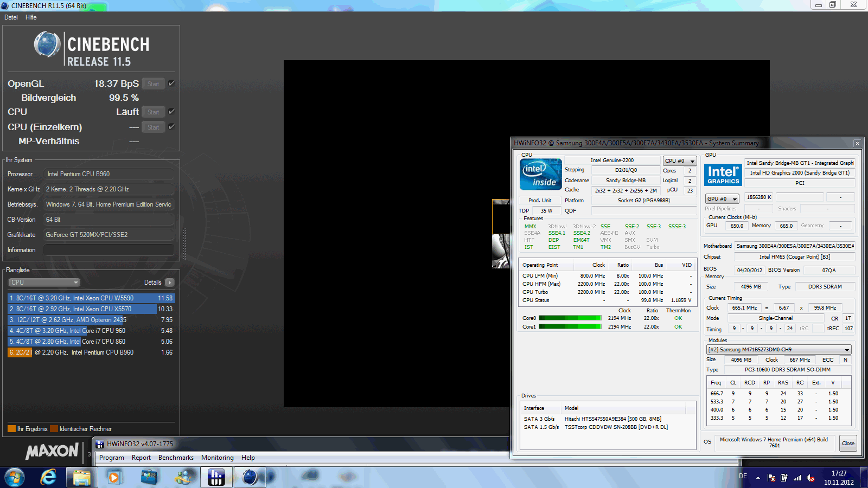The image size is (868, 488).
Task: Open the Report menu in HWiNFO32
Action: (x=141, y=458)
